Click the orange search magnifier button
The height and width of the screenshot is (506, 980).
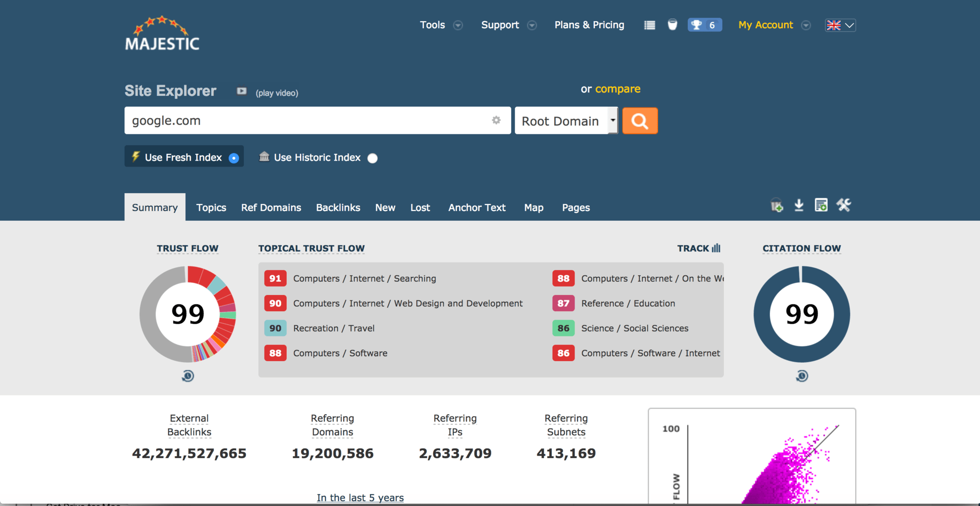point(640,121)
